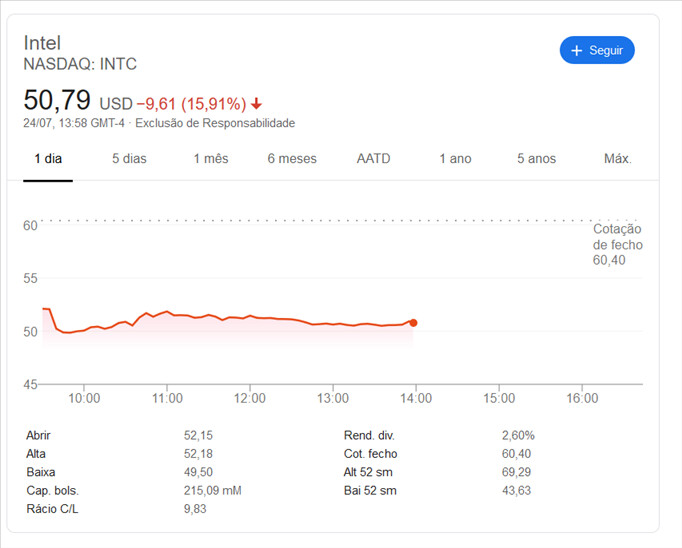Viewport: 682px width, 548px height.
Task: Switch to the 1 mês tab
Action: click(211, 159)
